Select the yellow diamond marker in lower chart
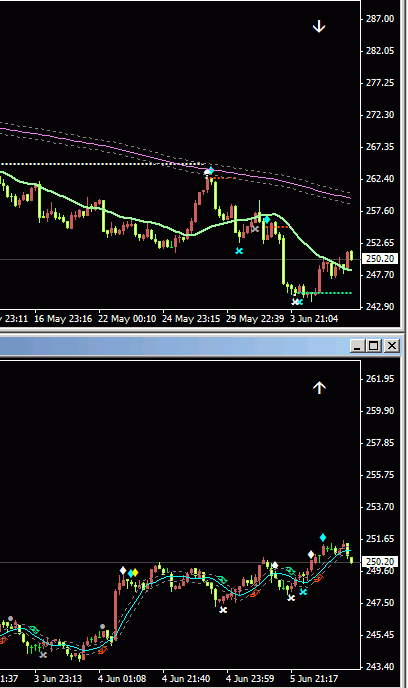 point(135,572)
